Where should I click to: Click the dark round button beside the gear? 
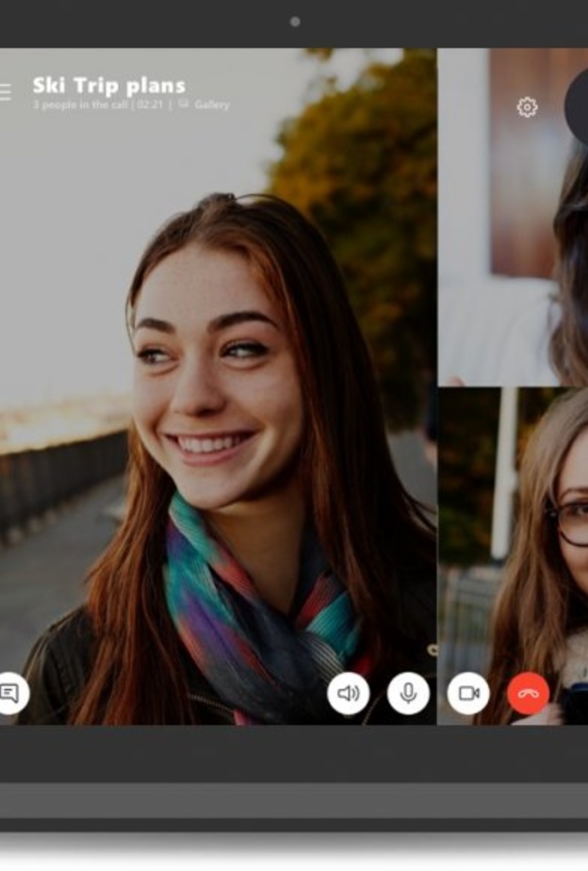pyautogui.click(x=578, y=106)
